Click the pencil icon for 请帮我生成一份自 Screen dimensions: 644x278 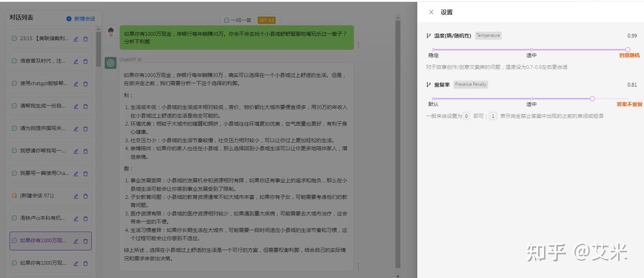point(76,106)
